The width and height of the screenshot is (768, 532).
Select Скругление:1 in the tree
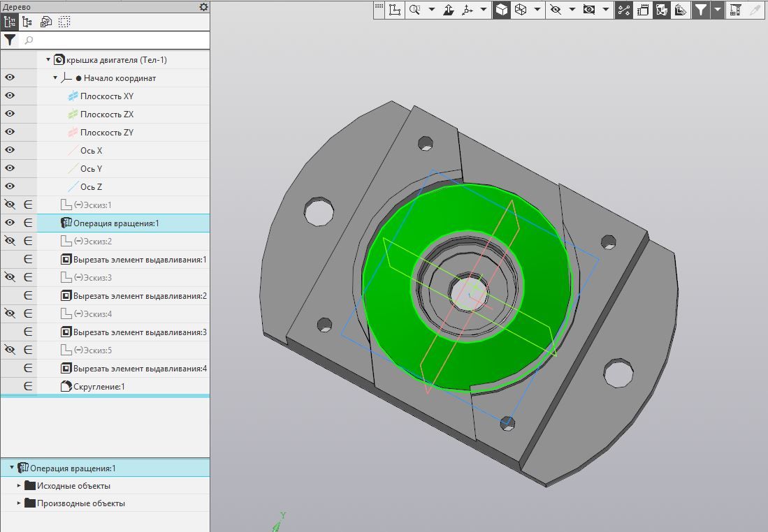(99, 387)
